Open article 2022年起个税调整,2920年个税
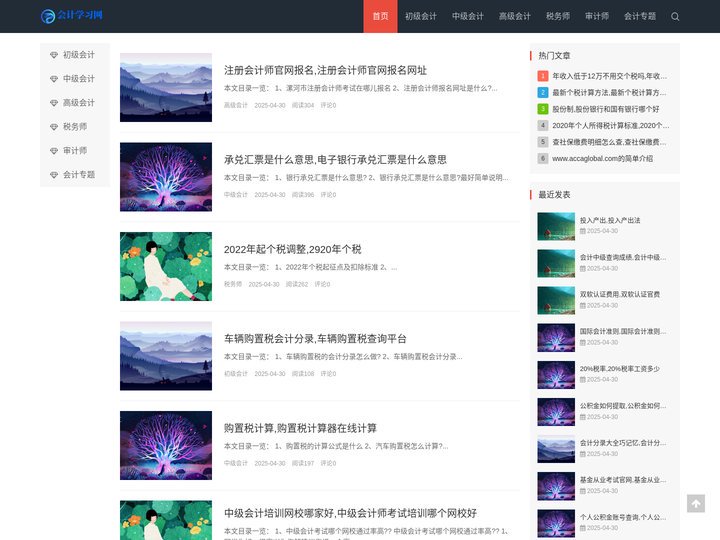The height and width of the screenshot is (540, 720). (x=292, y=249)
